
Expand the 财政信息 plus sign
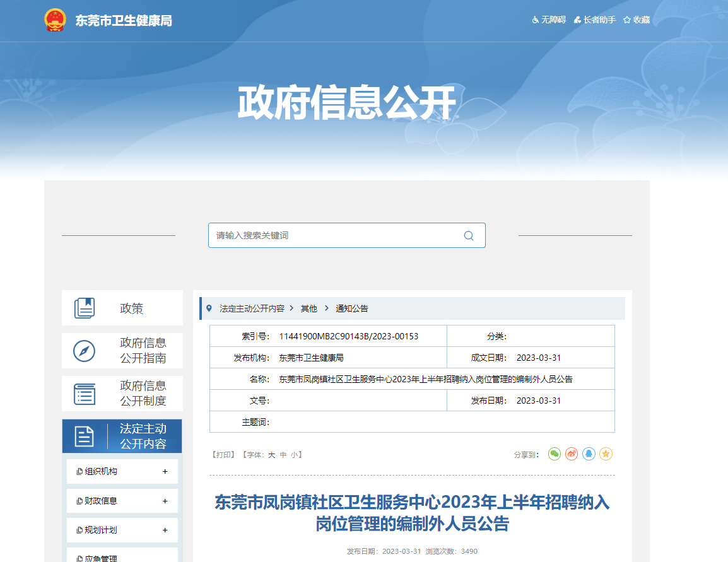pyautogui.click(x=165, y=501)
